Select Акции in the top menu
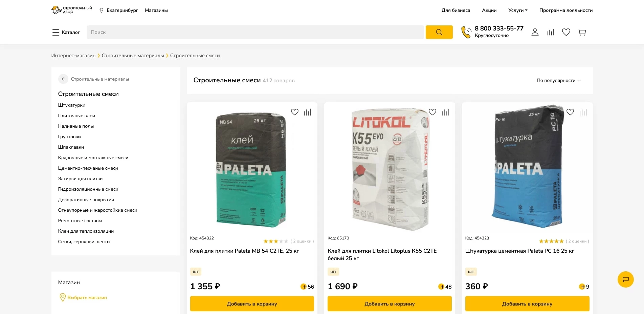This screenshot has width=644, height=314. pos(489,10)
